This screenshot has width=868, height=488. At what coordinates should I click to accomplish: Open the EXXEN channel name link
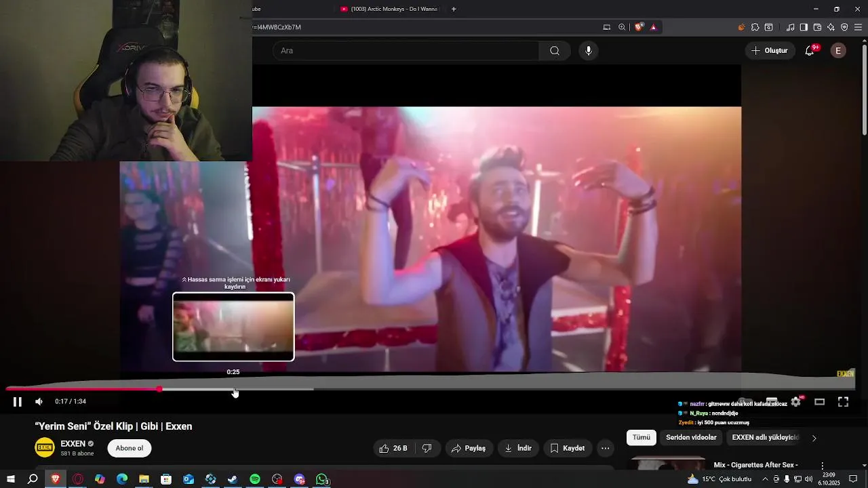pos(73,444)
